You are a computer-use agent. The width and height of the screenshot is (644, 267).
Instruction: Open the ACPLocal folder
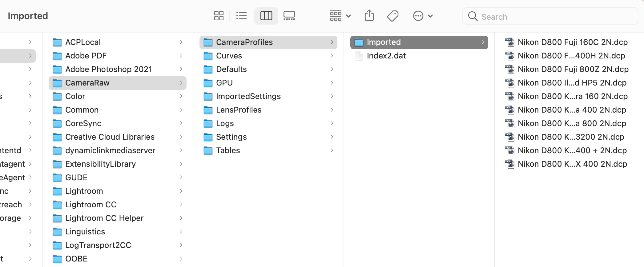(x=118, y=42)
